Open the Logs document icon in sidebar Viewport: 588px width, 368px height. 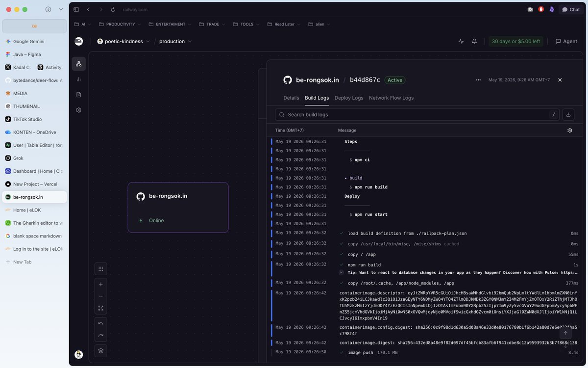click(x=78, y=95)
